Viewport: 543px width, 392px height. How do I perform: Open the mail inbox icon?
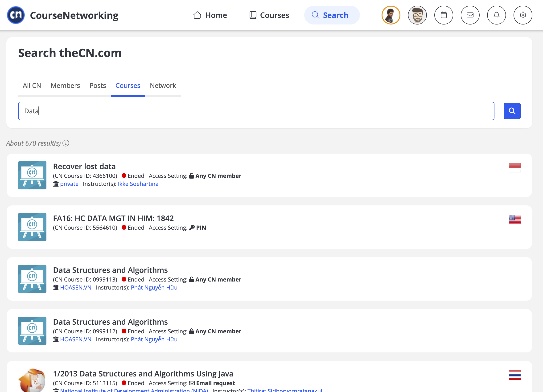point(470,15)
